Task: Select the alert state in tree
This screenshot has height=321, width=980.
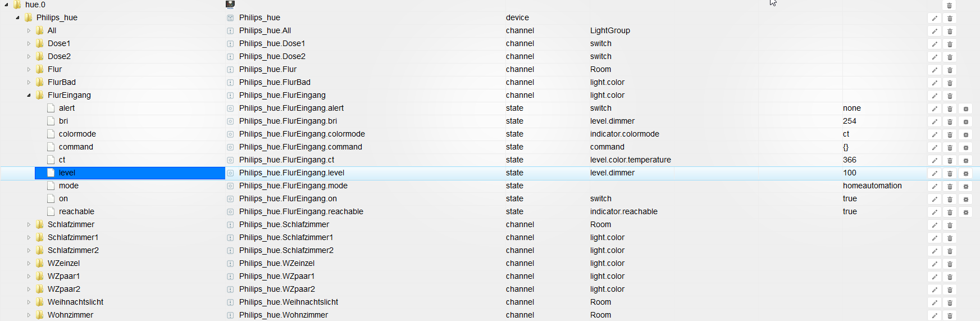Action: (67, 108)
